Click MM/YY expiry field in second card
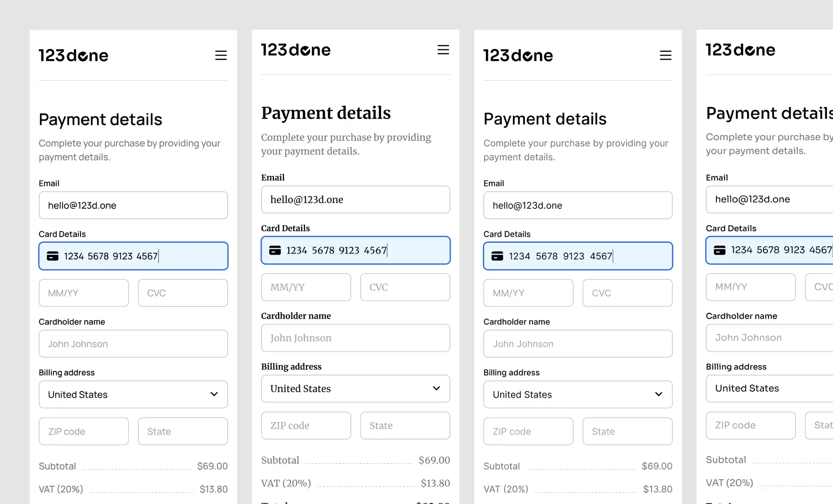 point(306,287)
